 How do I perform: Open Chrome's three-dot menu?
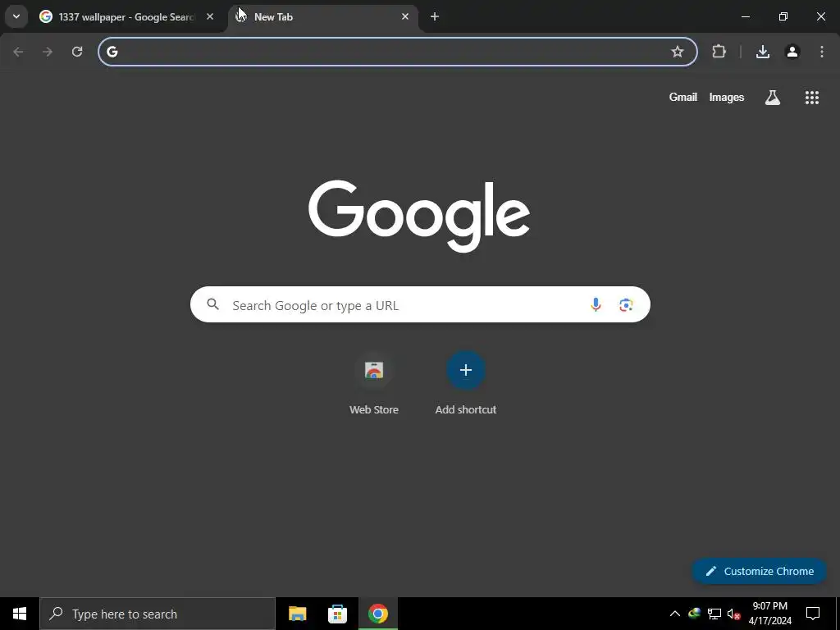click(822, 52)
